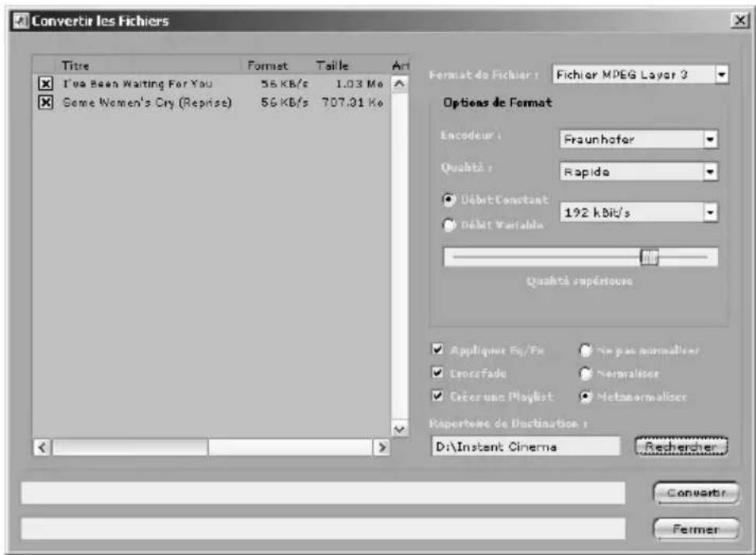Viewport: 756px width, 555px height.
Task: Click the horizontal scrollbar right arrow
Action: point(382,448)
